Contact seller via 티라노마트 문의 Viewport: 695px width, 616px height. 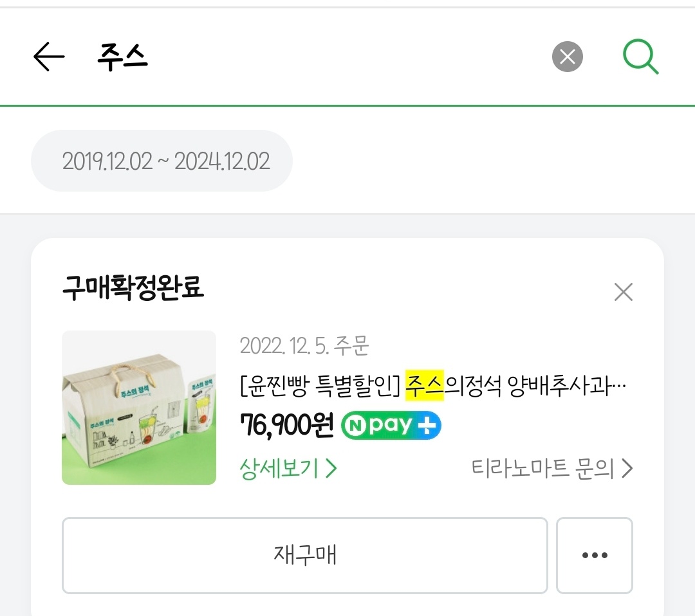click(542, 469)
